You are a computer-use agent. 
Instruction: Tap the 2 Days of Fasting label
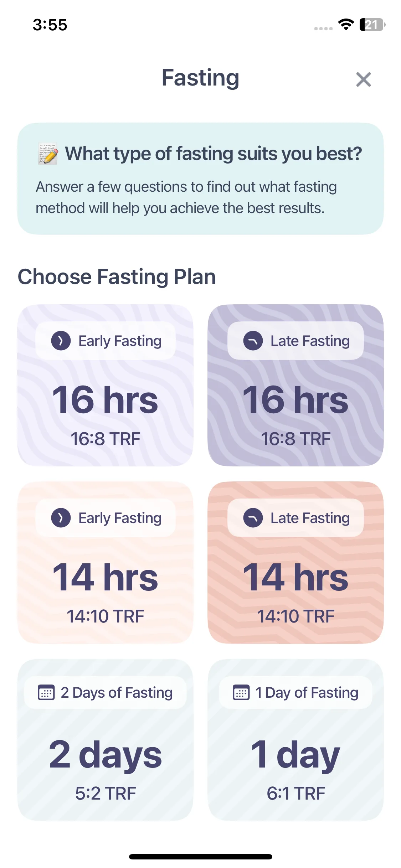coord(117,693)
